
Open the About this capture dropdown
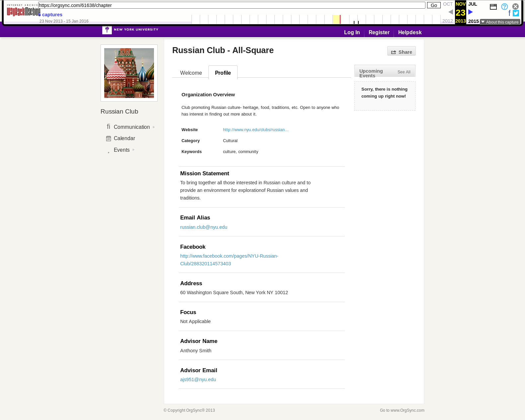point(500,22)
